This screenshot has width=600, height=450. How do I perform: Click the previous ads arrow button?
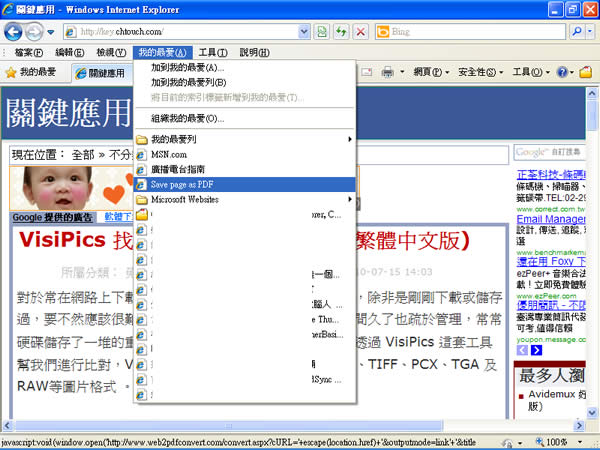pos(522,350)
